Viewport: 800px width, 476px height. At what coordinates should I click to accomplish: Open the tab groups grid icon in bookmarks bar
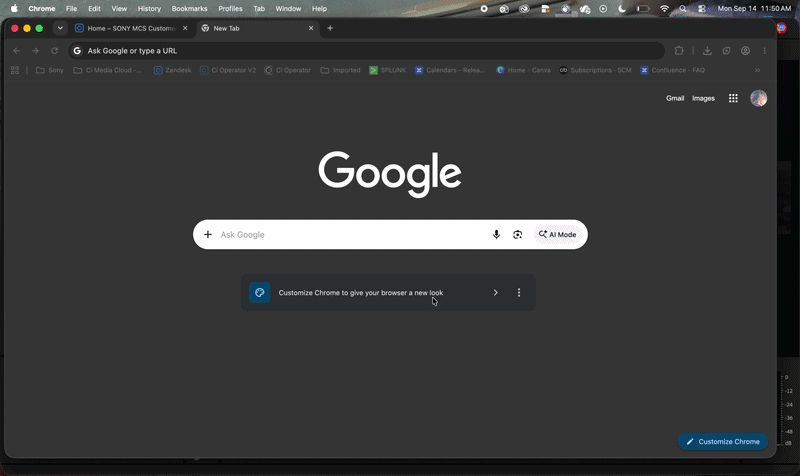click(15, 70)
